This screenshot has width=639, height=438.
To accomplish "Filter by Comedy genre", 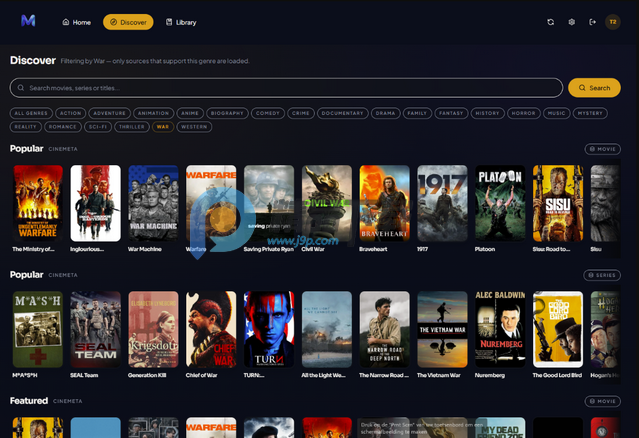I will pyautogui.click(x=268, y=113).
